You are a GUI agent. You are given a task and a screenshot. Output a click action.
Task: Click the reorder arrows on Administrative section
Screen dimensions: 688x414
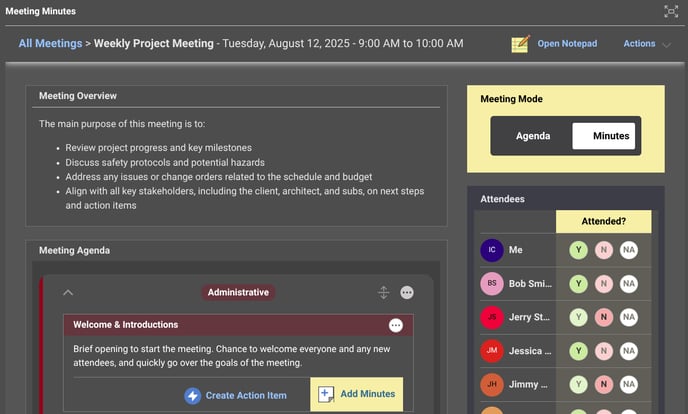point(383,292)
